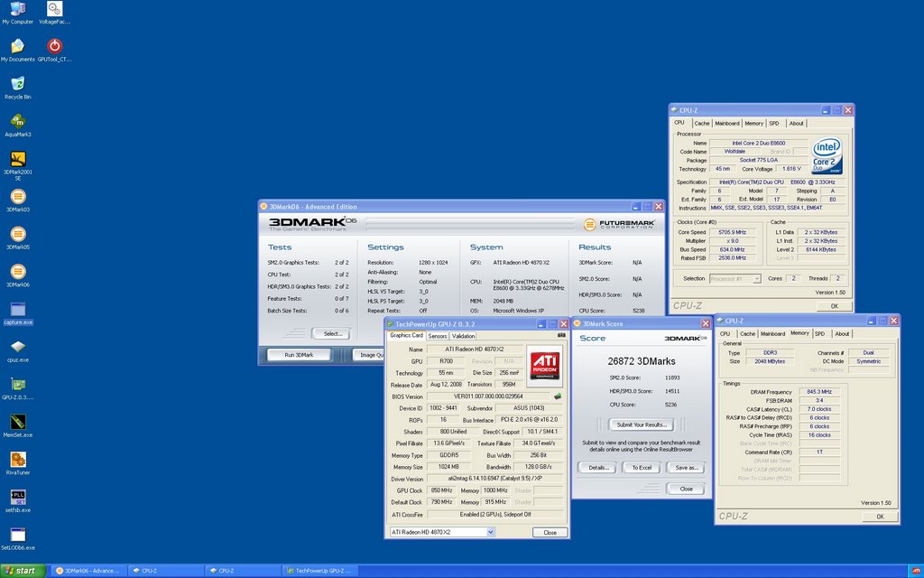
Task: Select the capture.exe desktop icon
Action: (18, 313)
